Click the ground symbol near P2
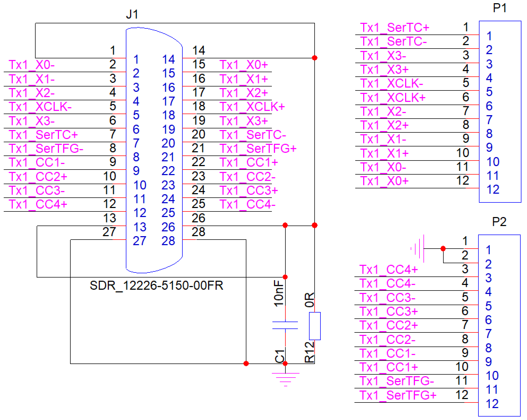 pyautogui.click(x=418, y=249)
